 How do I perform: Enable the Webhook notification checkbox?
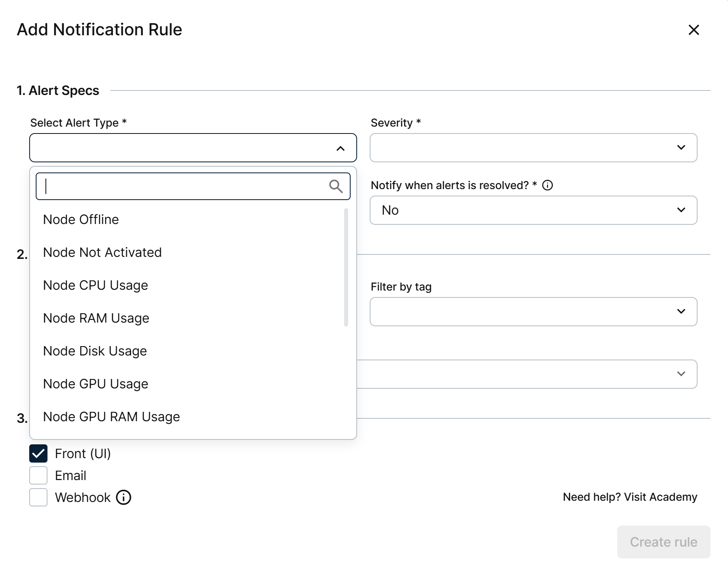38,497
